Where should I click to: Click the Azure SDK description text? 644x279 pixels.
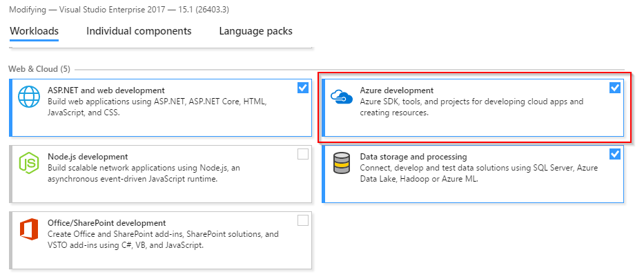click(471, 107)
